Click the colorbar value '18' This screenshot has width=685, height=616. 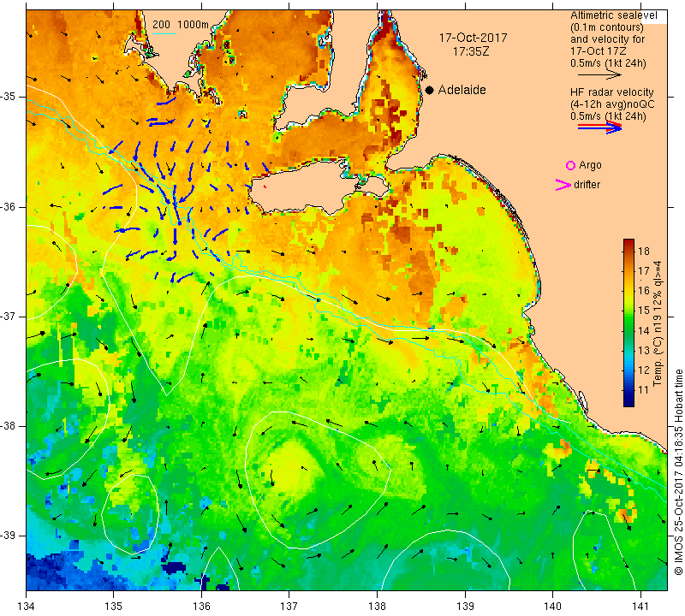(644, 252)
